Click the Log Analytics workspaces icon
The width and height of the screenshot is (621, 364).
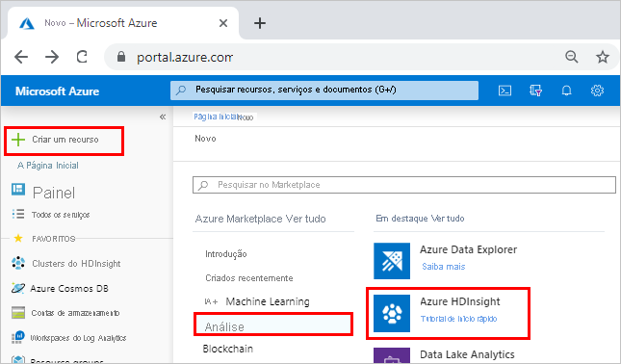tap(18, 337)
